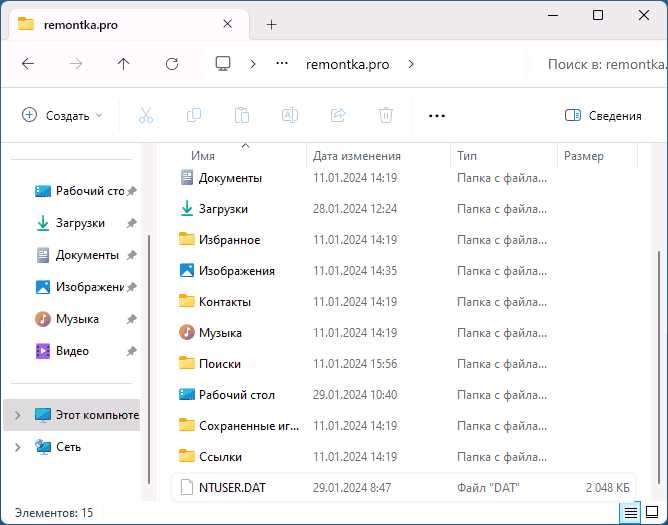Sort by Дата изменения column header
The height and width of the screenshot is (525, 668).
coord(357,156)
